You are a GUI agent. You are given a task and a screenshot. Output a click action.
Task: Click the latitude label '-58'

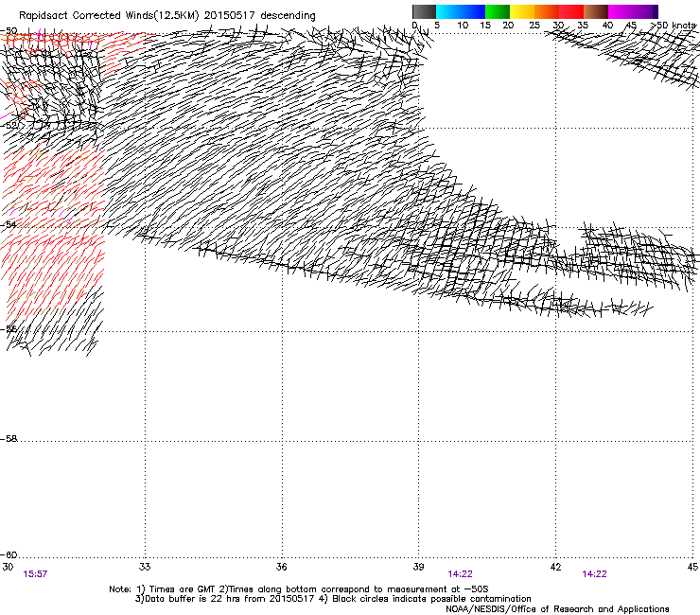click(x=9, y=439)
